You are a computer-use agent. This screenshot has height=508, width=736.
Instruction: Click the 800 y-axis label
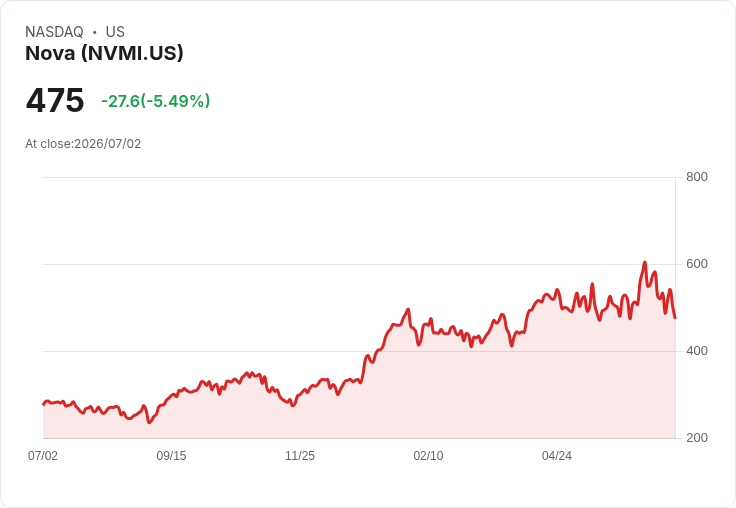(697, 177)
